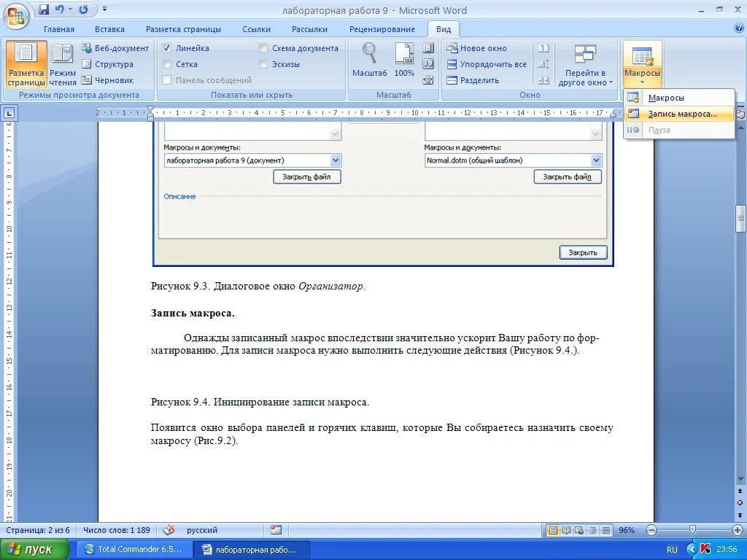747x560 pixels.
Task: Set zoom to 100% in ribbon
Action: click(404, 61)
